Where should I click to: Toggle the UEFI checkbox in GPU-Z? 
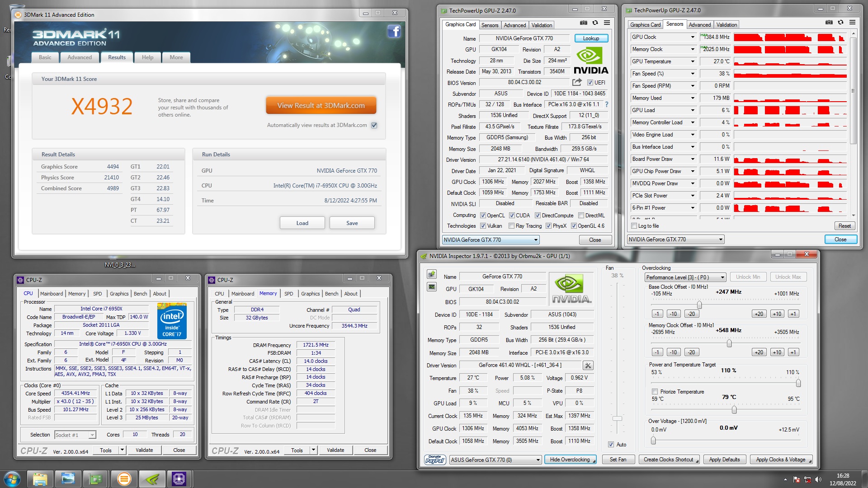coord(590,82)
